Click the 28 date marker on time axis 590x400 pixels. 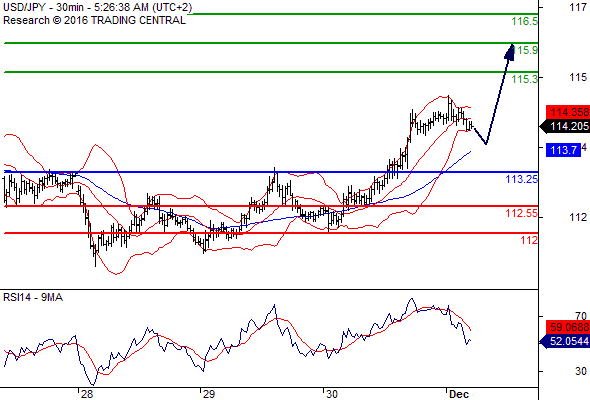[x=87, y=394]
